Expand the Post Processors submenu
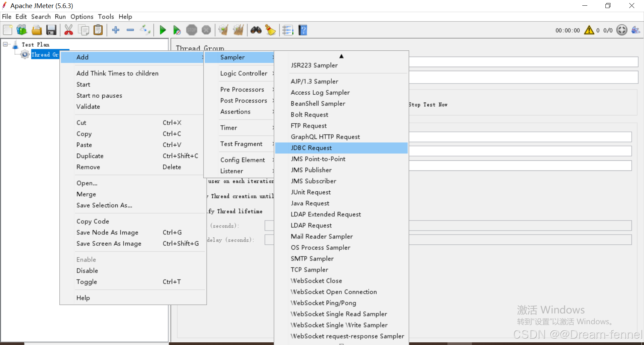Image resolution: width=644 pixels, height=345 pixels. 240,100
